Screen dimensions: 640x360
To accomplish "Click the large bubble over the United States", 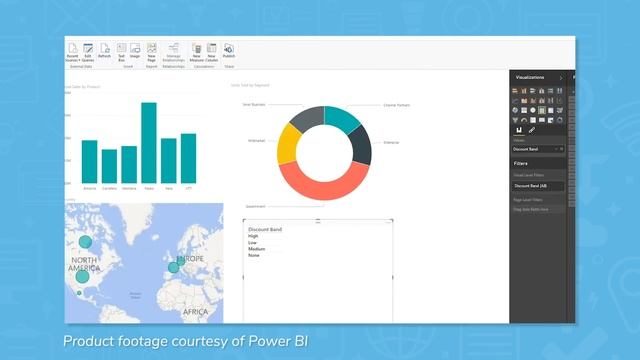I will (82, 277).
